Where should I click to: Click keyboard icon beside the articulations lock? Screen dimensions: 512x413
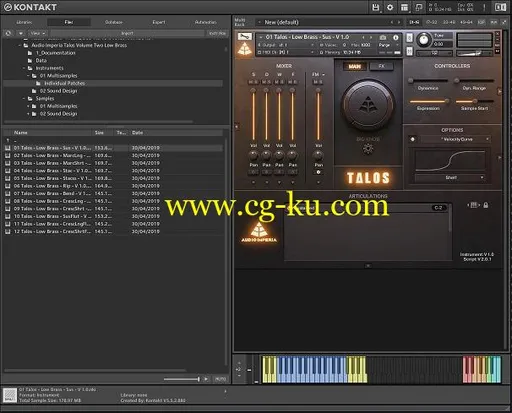pos(473,205)
